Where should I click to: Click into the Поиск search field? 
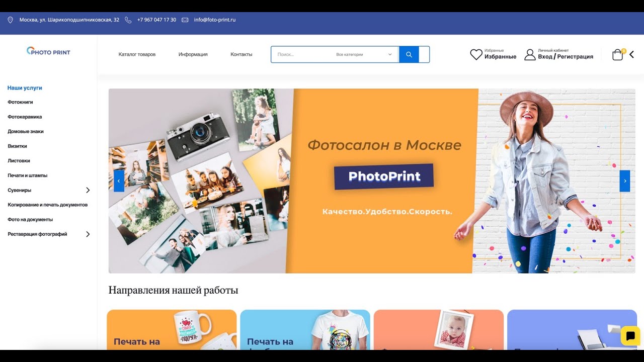[302, 54]
